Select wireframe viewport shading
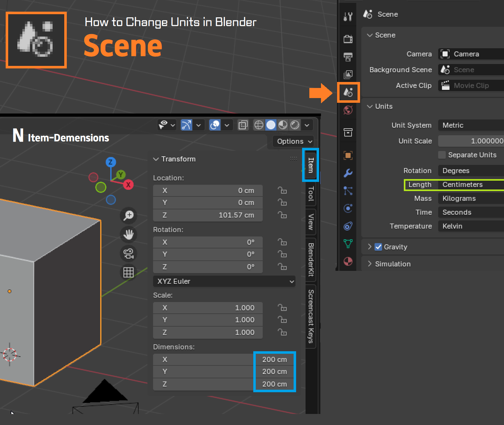This screenshot has width=504, height=425. 259,125
